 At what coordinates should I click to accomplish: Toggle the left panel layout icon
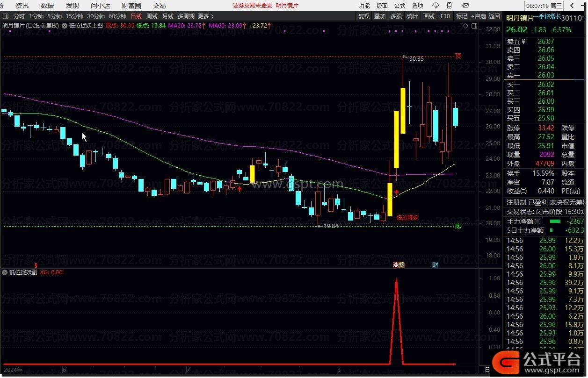6,16
